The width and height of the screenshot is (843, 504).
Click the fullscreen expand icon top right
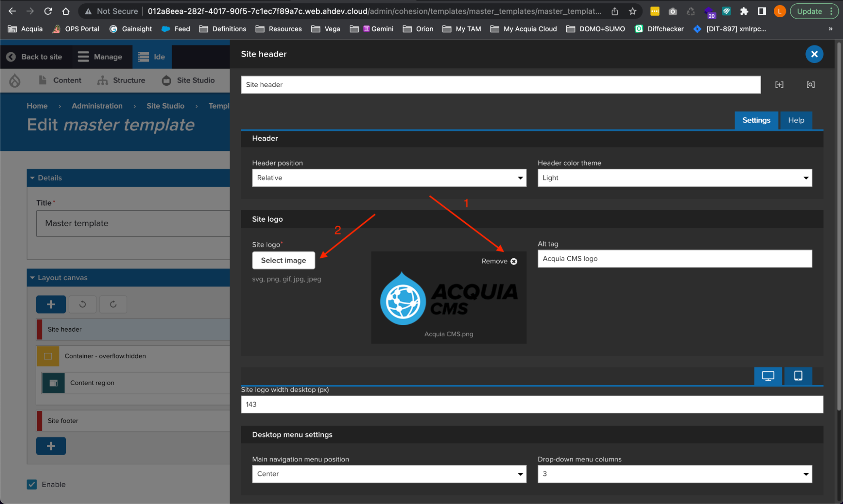(x=779, y=85)
